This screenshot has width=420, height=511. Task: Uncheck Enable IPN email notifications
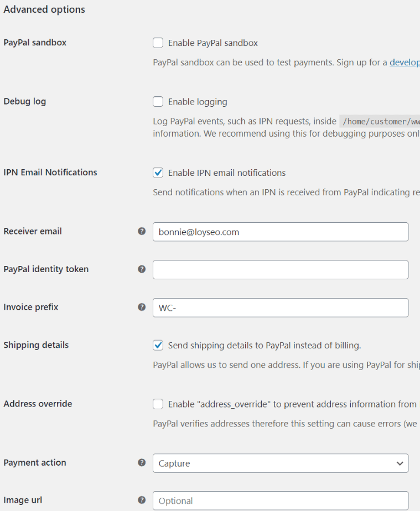[158, 173]
